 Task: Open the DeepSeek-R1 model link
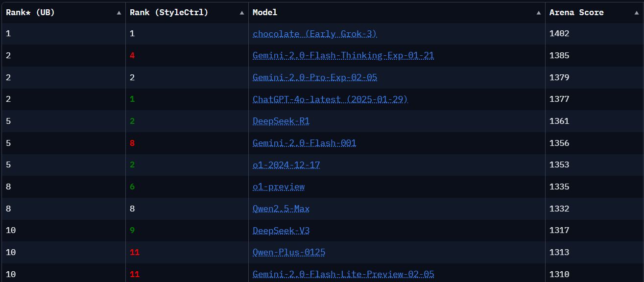coord(281,121)
